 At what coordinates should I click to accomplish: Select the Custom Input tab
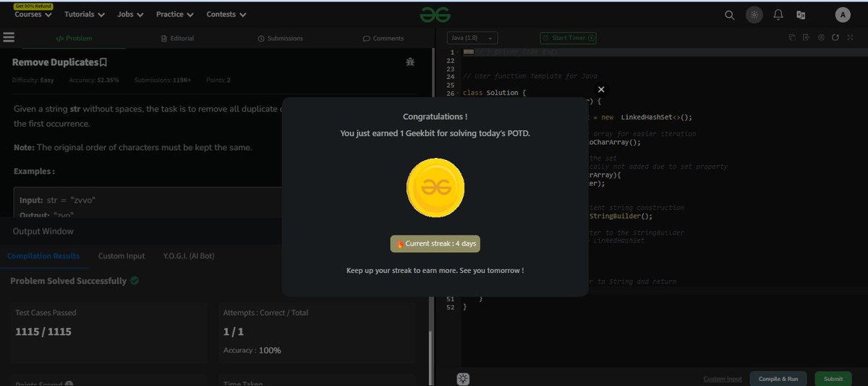coord(122,256)
